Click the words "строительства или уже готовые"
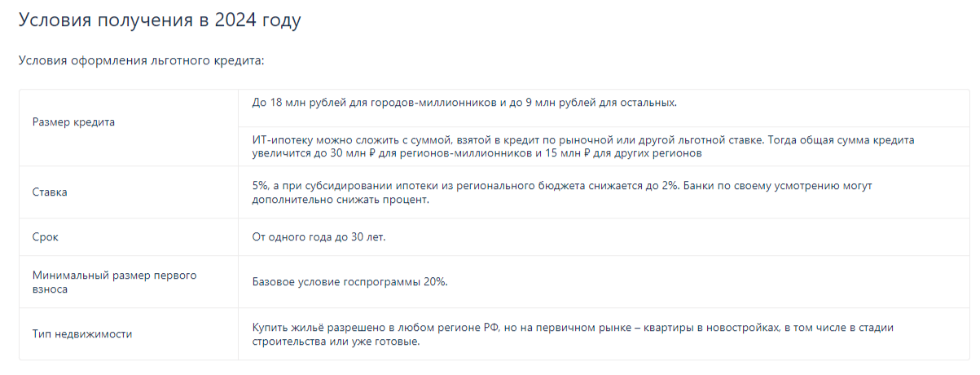This screenshot has height=375, width=980. [x=336, y=341]
